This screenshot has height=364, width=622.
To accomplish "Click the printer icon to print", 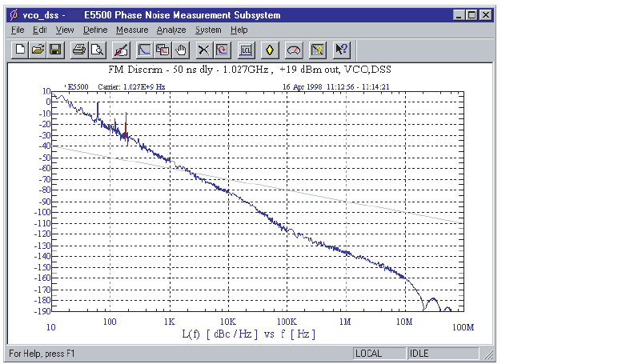I will pos(79,50).
